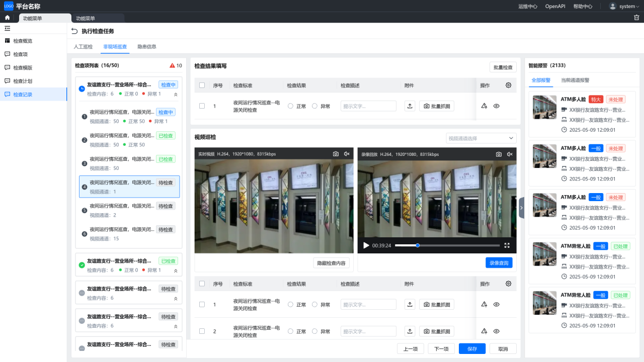The image size is (644, 362).
Task: Expand the right alert panel arrow
Action: [522, 208]
